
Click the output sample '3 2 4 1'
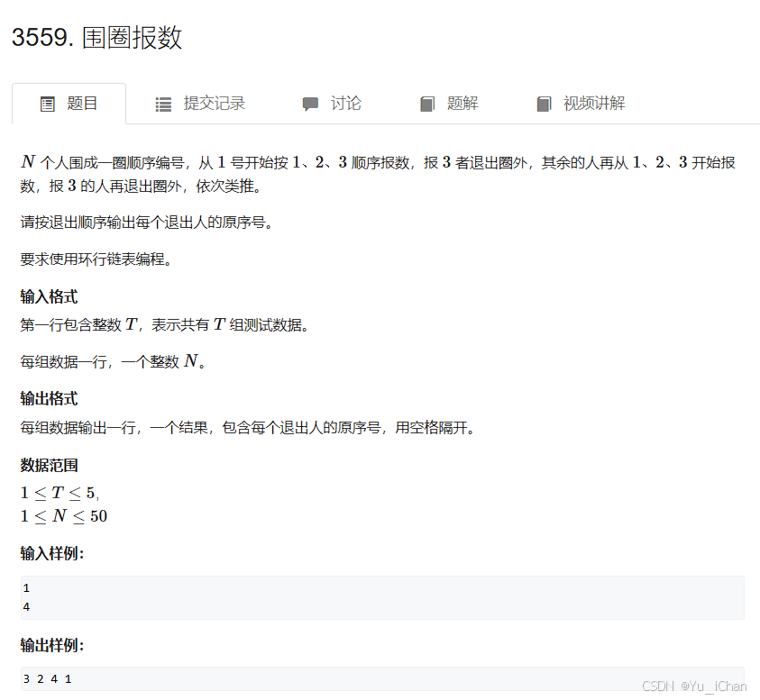(47, 679)
